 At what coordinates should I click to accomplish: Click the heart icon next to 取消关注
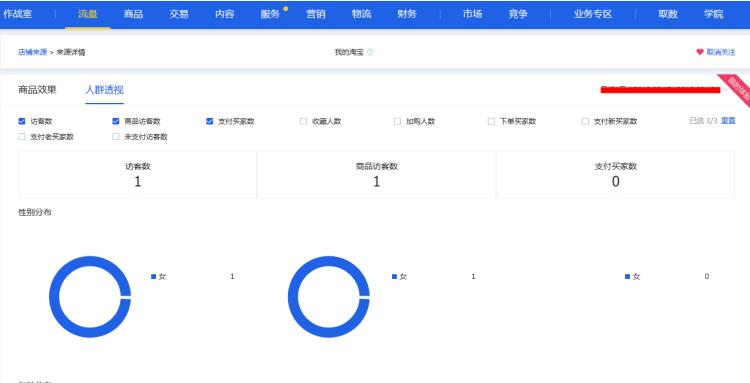(x=700, y=52)
